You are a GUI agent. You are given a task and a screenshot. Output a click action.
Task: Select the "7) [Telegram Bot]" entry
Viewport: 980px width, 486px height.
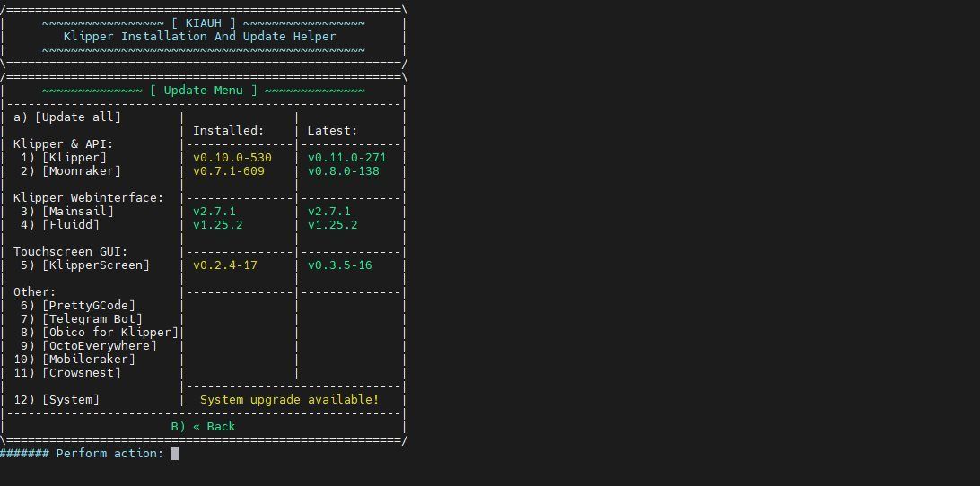(82, 319)
